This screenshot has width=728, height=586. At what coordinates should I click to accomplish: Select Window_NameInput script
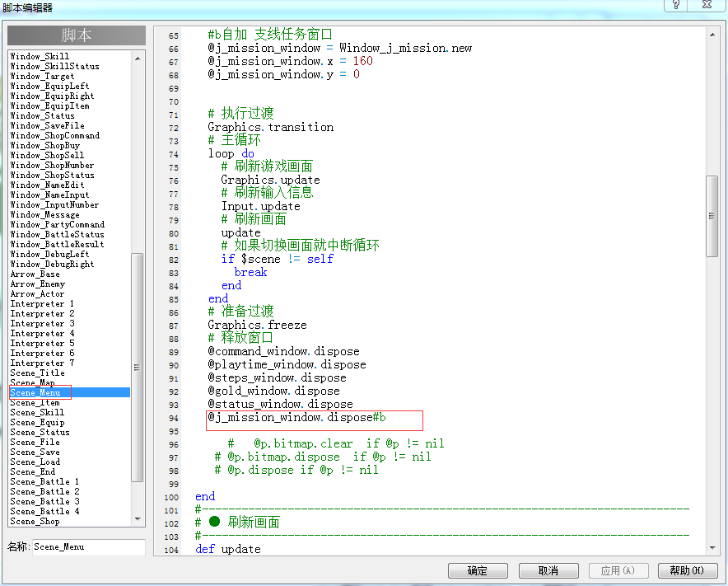coord(49,195)
